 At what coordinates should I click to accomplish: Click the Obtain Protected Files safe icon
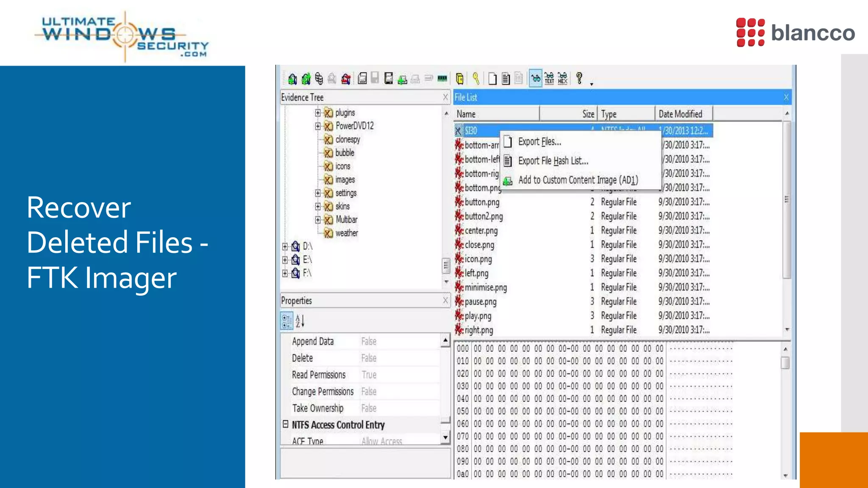click(x=460, y=79)
